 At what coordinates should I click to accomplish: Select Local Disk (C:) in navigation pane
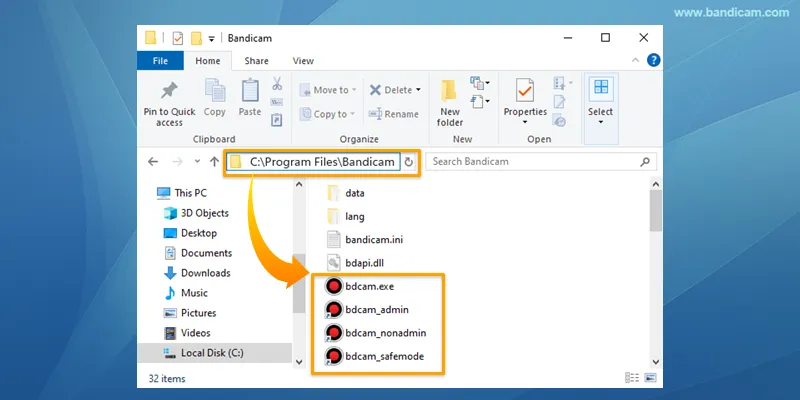click(214, 353)
